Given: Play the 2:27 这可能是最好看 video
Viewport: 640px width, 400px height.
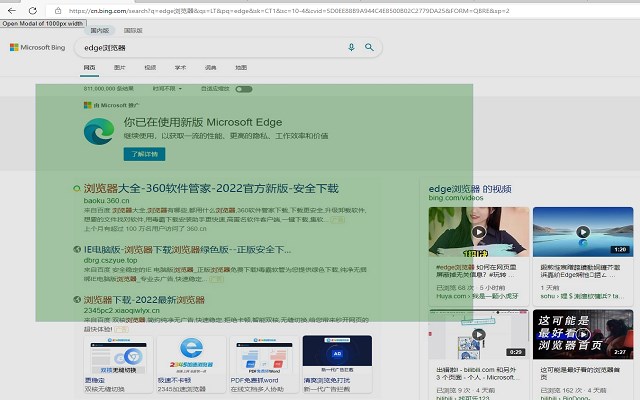Looking at the screenshot, I should pos(583,334).
